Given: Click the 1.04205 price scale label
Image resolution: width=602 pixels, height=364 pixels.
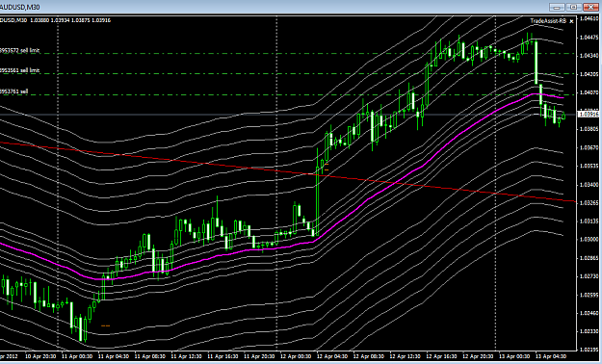Looking at the screenshot, I should click(x=589, y=74).
